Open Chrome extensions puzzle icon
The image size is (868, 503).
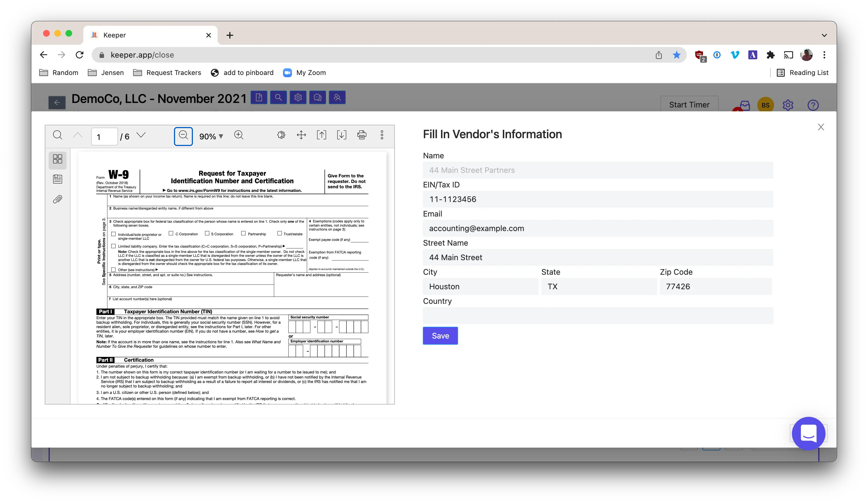tap(770, 55)
